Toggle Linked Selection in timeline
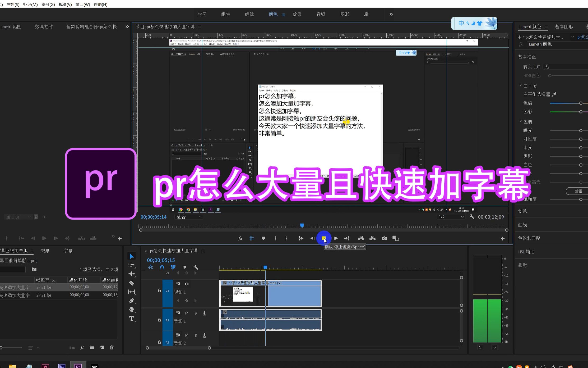Image resolution: width=588 pixels, height=368 pixels. coord(173,267)
